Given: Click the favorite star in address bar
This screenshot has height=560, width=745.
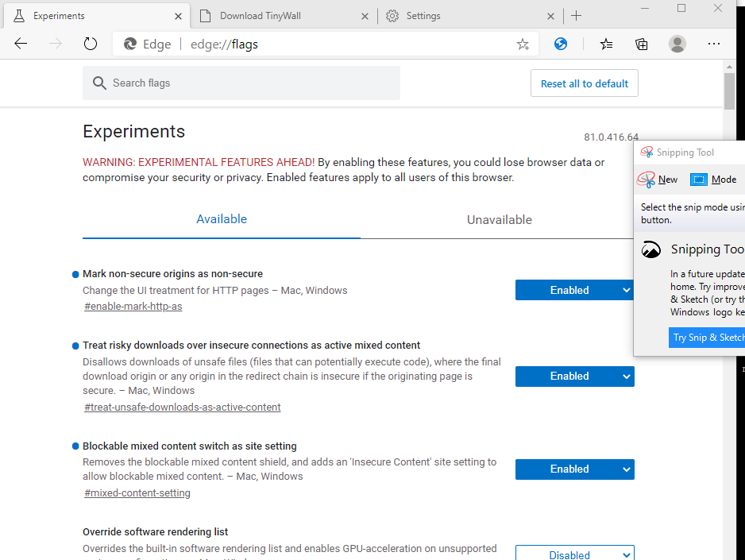Looking at the screenshot, I should pos(523,44).
